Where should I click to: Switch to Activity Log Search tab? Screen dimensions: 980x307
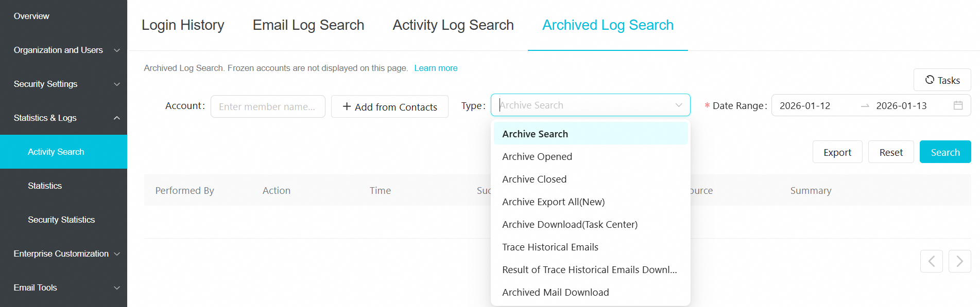click(453, 25)
